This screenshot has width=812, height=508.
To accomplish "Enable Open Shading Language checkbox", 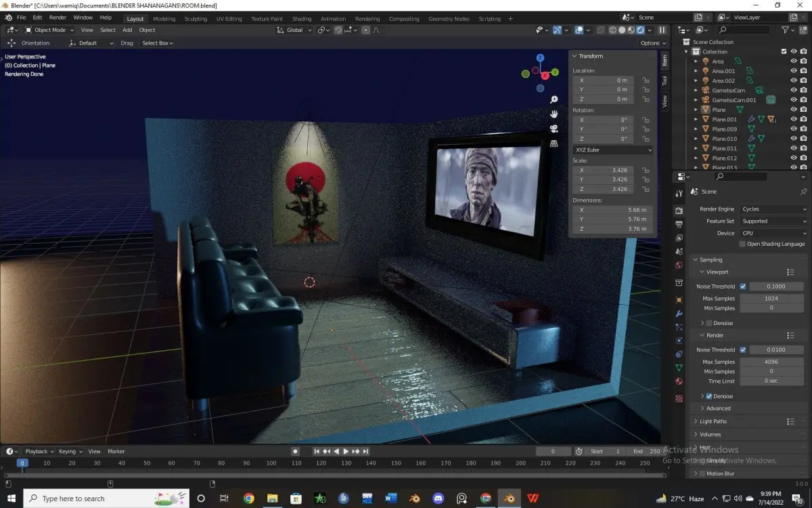I will 742,244.
